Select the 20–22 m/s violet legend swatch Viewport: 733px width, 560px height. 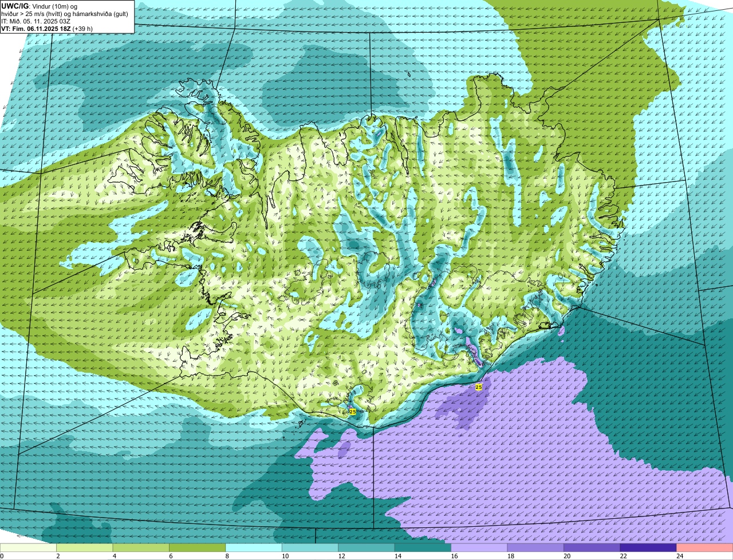592,547
